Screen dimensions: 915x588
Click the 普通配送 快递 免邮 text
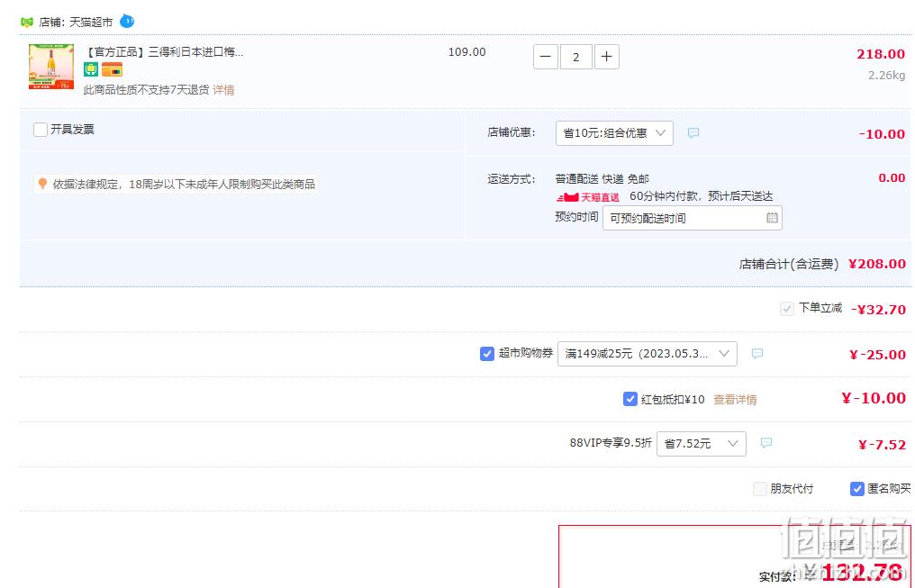click(x=602, y=179)
